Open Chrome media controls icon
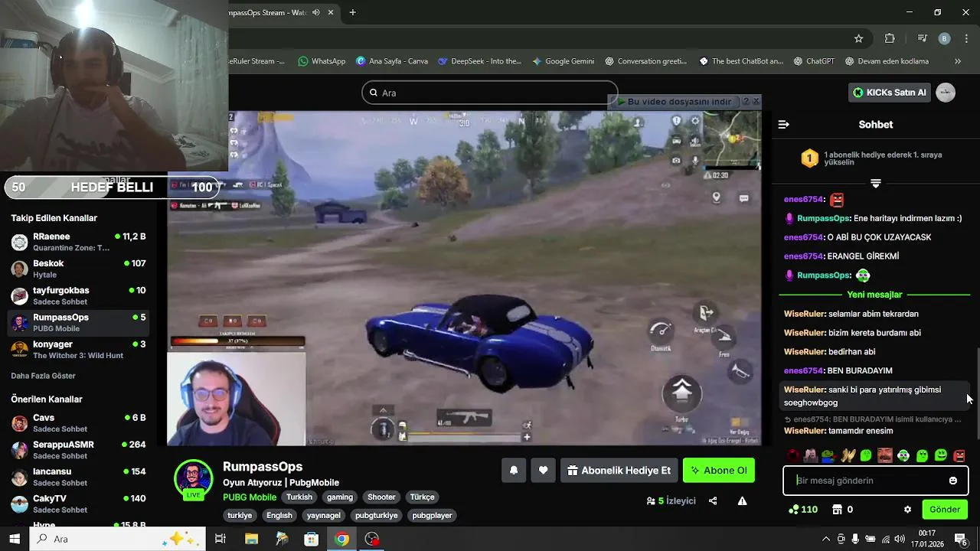This screenshot has width=980, height=551. 923,38
